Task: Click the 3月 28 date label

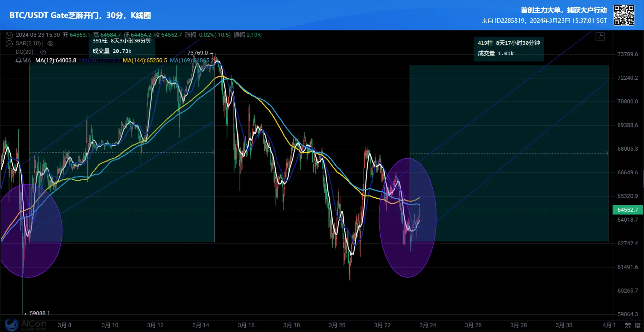Action: click(x=519, y=325)
